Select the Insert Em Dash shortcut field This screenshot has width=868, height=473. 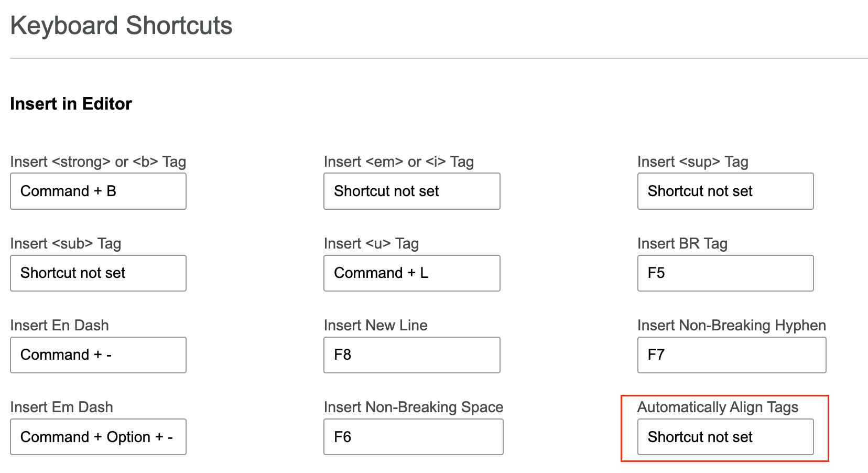pyautogui.click(x=98, y=437)
